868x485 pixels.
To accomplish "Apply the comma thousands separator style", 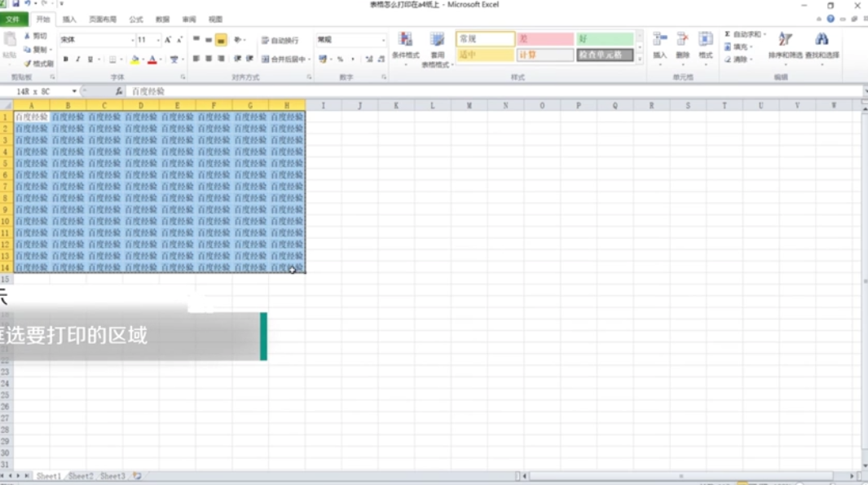I will [x=353, y=59].
